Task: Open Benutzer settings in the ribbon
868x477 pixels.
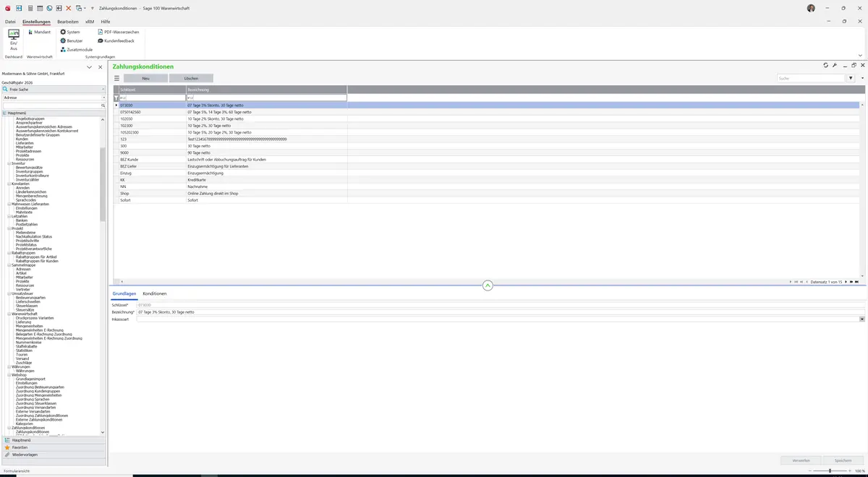Action: pyautogui.click(x=72, y=40)
